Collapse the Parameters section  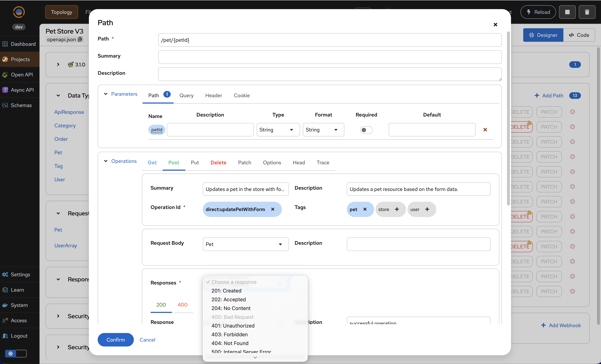[106, 94]
